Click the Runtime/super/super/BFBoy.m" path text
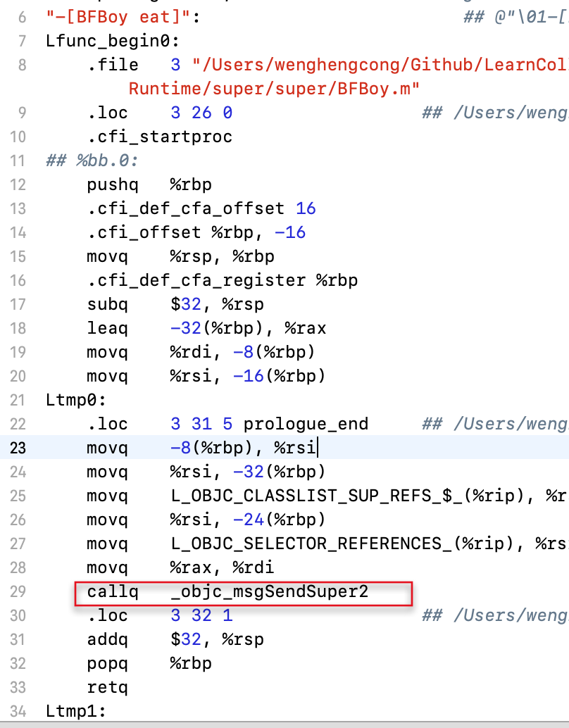569x728 pixels. coord(274,89)
